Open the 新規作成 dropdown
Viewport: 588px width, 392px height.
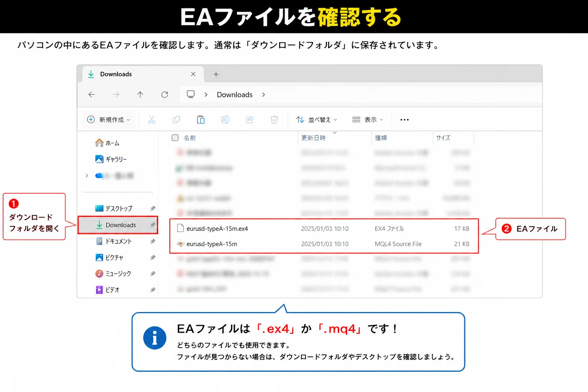pos(108,120)
